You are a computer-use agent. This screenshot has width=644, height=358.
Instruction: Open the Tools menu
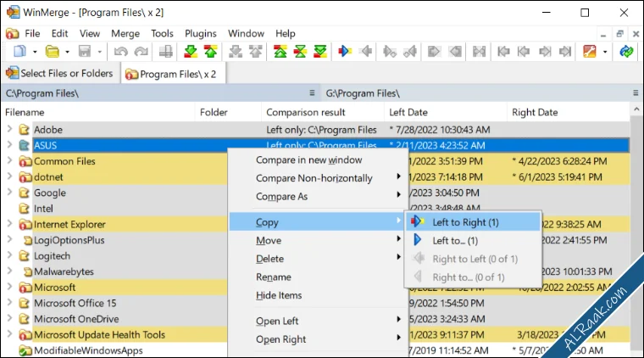pyautogui.click(x=162, y=33)
